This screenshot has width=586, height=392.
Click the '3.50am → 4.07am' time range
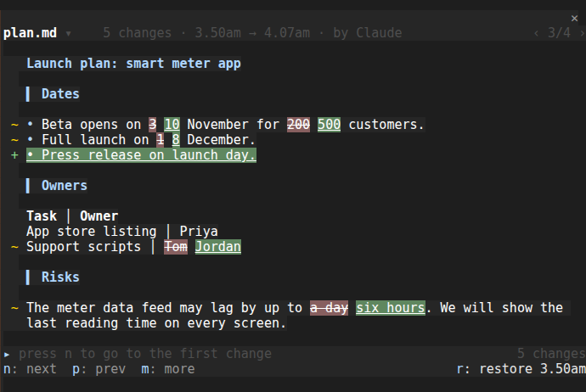point(252,33)
